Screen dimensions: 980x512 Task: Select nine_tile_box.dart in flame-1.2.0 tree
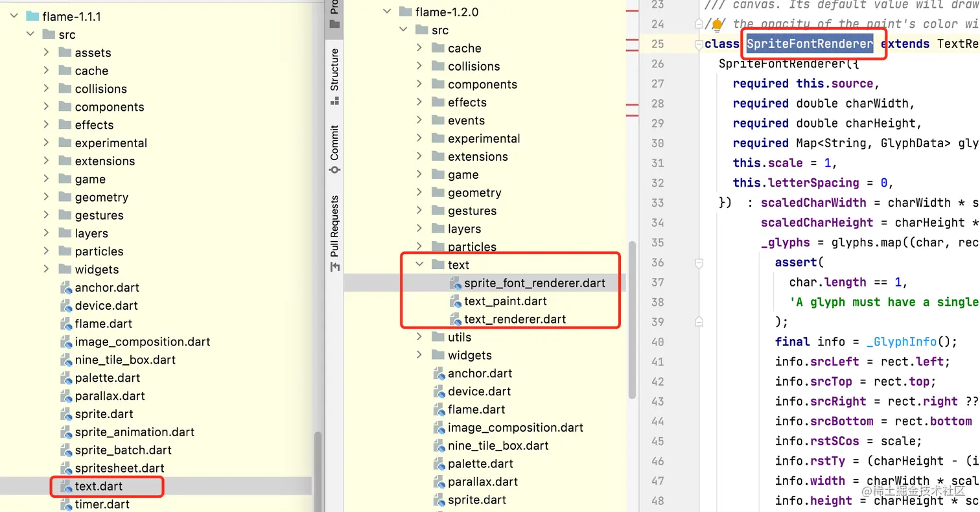(x=498, y=446)
